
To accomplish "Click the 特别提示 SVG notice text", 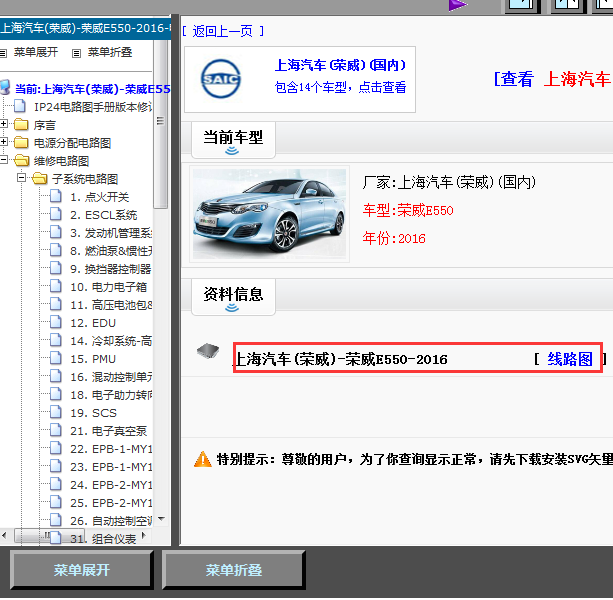I will click(414, 459).
